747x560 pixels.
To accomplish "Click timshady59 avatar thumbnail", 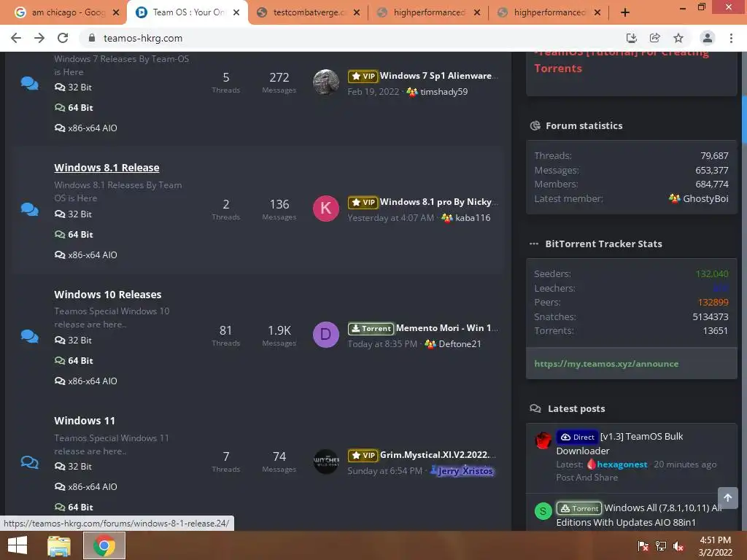I will pos(326,82).
